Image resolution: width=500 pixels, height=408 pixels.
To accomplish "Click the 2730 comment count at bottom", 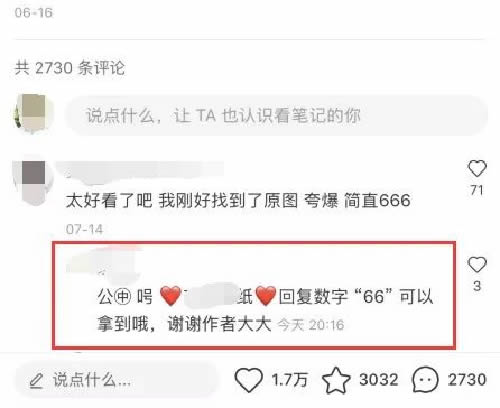I will 467,380.
